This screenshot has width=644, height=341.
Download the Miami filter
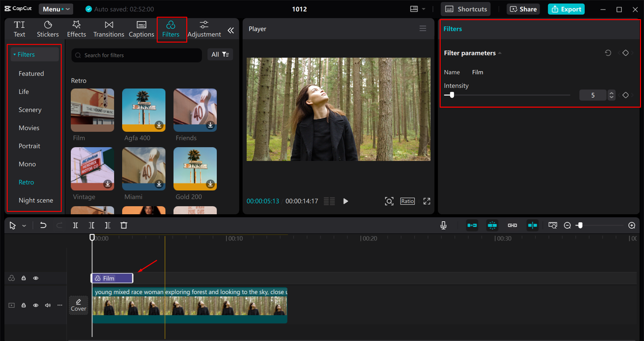click(x=159, y=184)
